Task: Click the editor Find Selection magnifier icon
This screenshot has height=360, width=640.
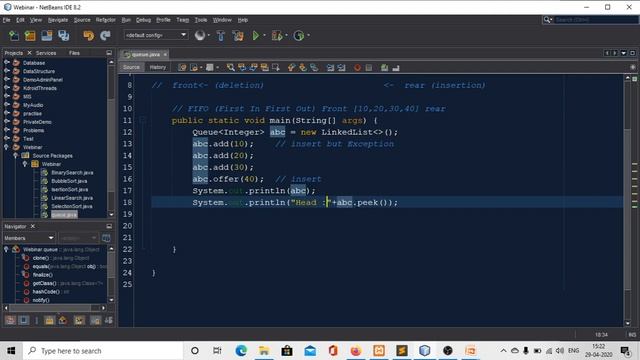Action: [x=231, y=67]
